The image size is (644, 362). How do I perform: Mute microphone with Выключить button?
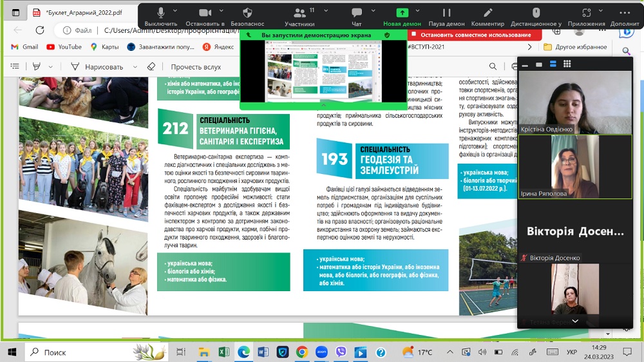tap(160, 17)
